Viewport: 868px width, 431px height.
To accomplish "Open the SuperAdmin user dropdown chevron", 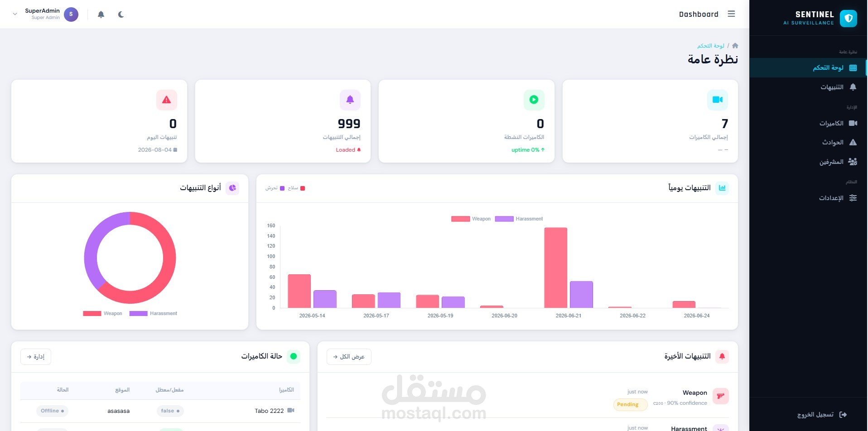I will pyautogui.click(x=15, y=14).
